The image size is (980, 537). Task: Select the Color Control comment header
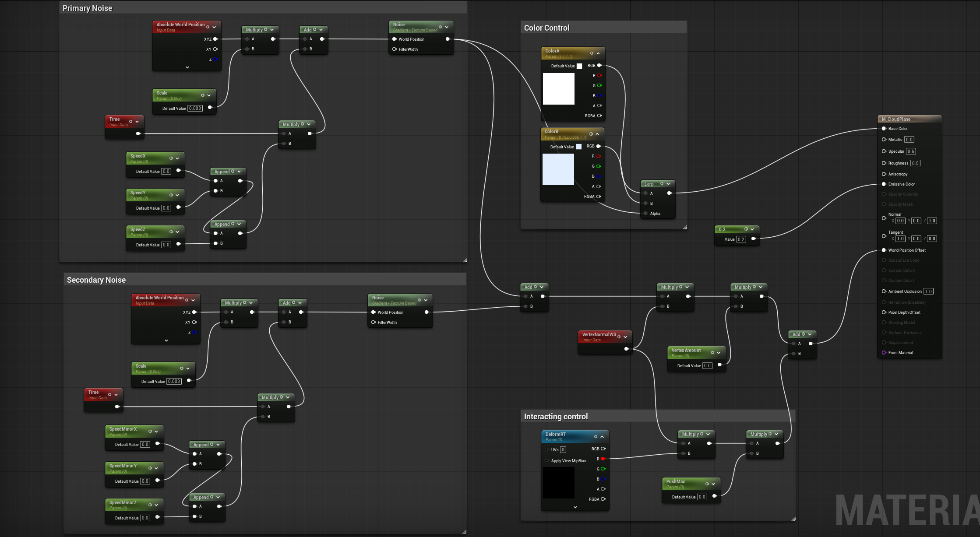[546, 28]
